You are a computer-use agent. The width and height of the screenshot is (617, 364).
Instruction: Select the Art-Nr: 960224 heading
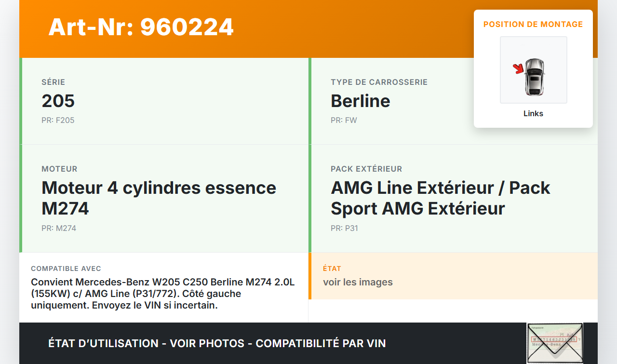point(141,27)
